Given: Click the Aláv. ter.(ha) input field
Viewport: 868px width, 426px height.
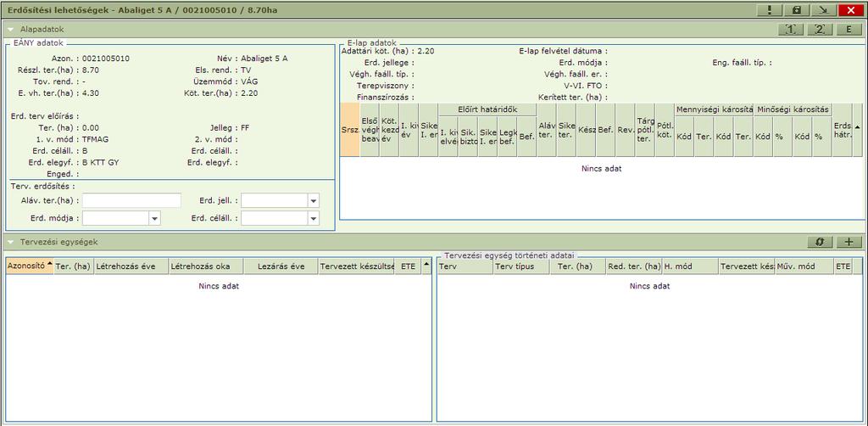Looking at the screenshot, I should point(131,200).
